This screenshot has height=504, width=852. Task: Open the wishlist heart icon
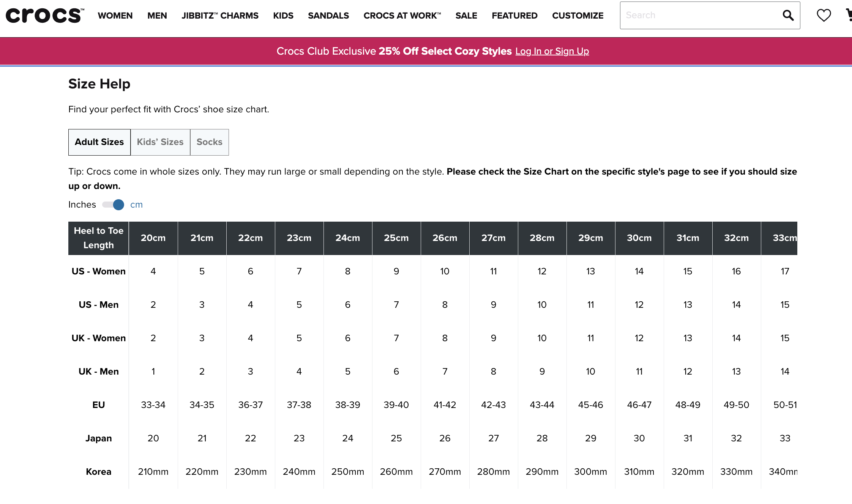(824, 16)
